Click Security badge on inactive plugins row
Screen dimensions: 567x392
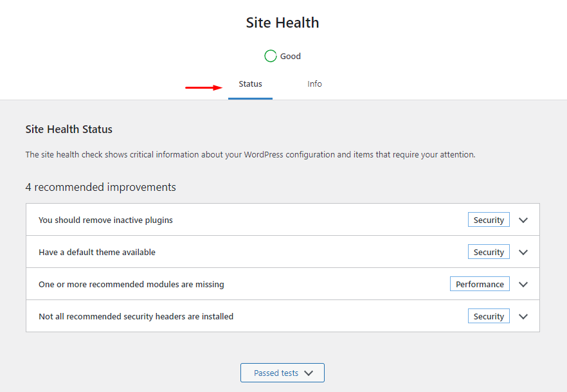click(489, 220)
